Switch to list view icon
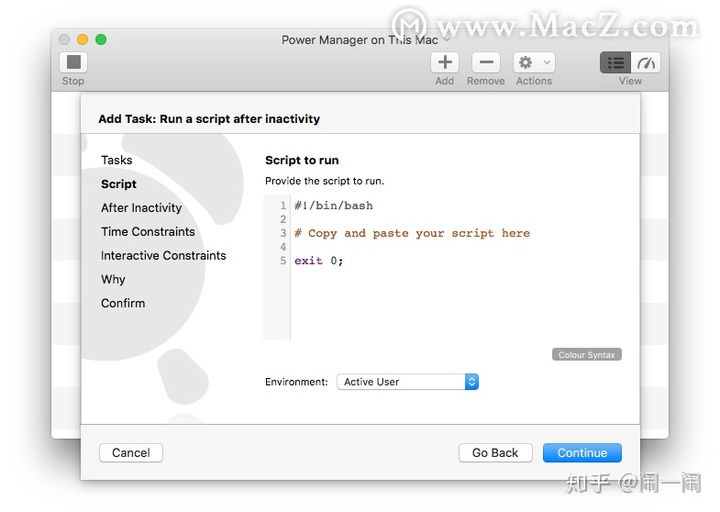Screen dimensions: 720x512 [x=615, y=62]
